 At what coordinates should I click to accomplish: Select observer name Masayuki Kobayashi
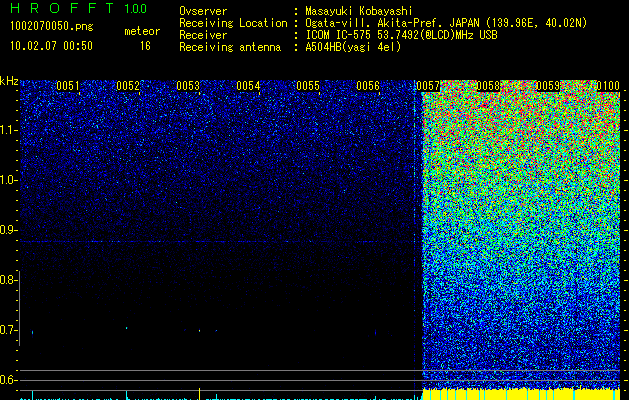[359, 11]
